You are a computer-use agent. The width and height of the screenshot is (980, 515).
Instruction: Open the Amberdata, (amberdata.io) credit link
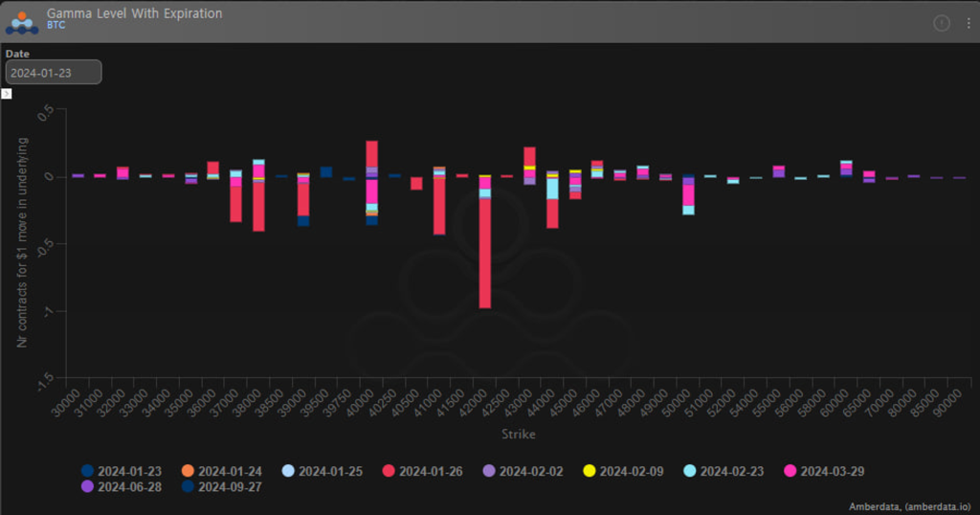(909, 506)
